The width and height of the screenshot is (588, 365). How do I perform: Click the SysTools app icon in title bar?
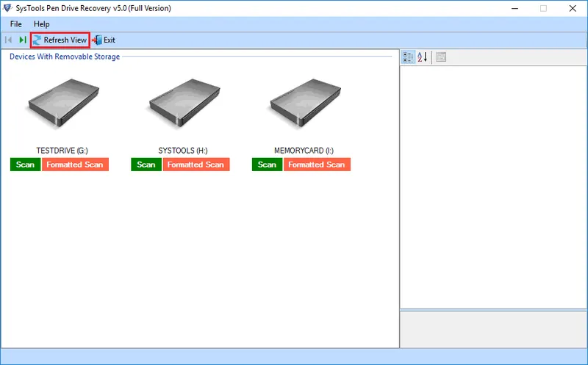tap(8, 8)
